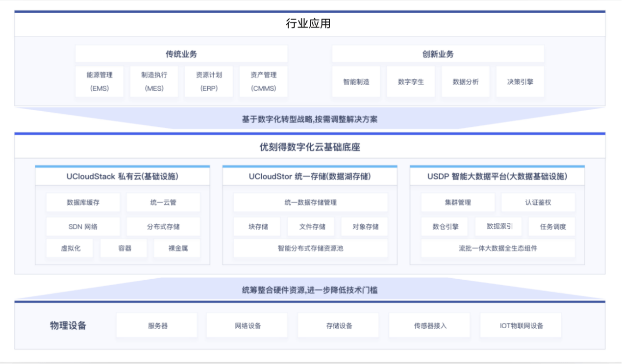Viewport: 622px width, 364px height.
Task: Select the 数字孪生 box
Action: [x=411, y=81]
